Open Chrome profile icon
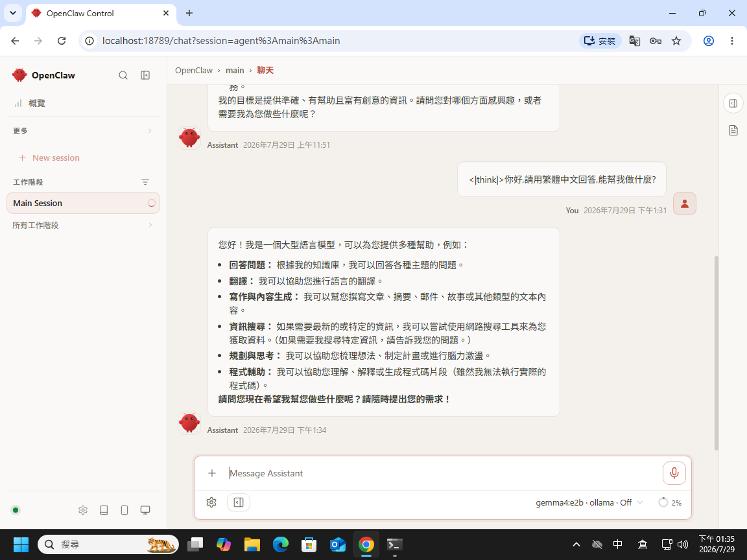 [708, 41]
